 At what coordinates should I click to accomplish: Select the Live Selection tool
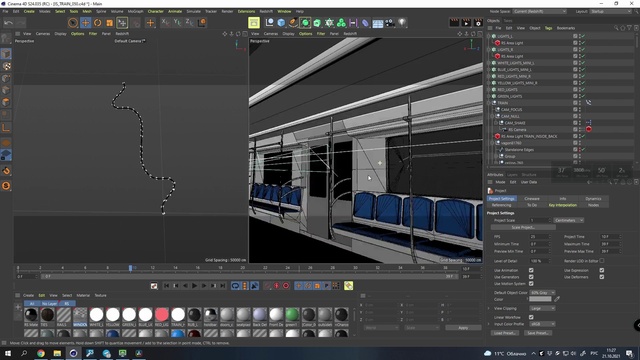(x=73, y=23)
